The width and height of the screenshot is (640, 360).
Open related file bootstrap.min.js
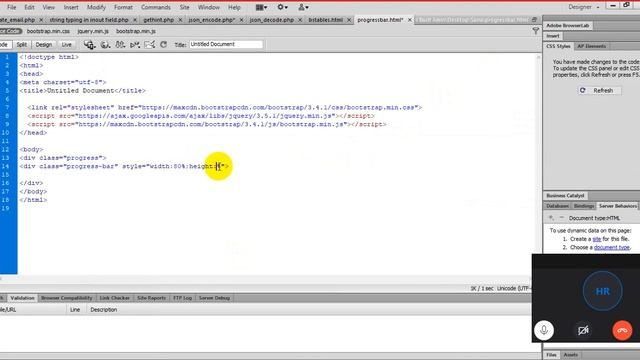[x=136, y=31]
